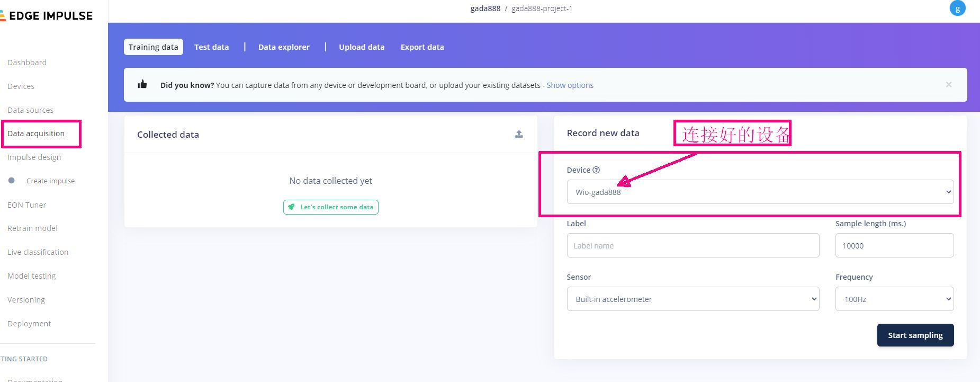Click the gada888-project-1 breadcrumb
Viewport: 980px width, 382px height.
tap(542, 8)
